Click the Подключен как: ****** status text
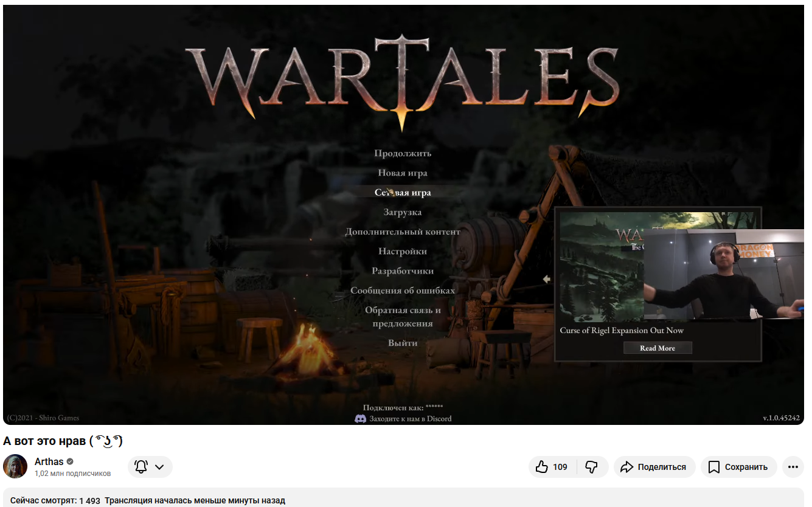Image resolution: width=812 pixels, height=507 pixels. pyautogui.click(x=403, y=407)
